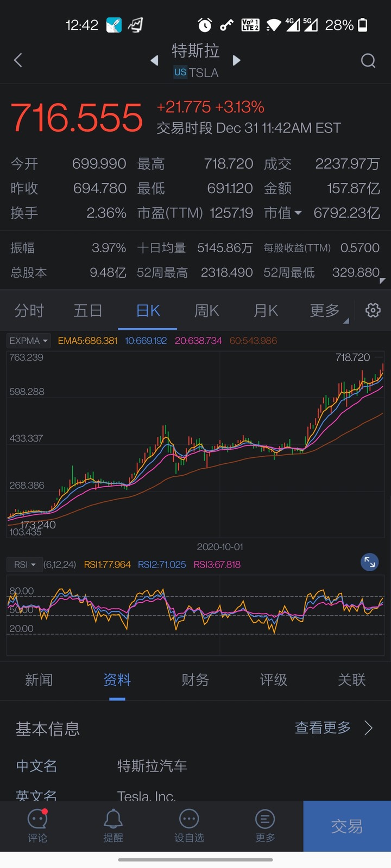The image size is (391, 868).
Task: Tap the 716.555 current price
Action: pyautogui.click(x=77, y=117)
